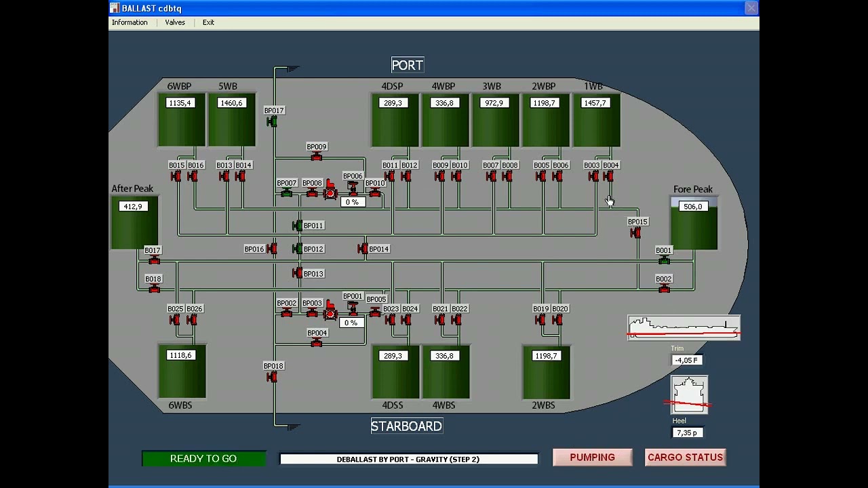Open valve BP009
The width and height of the screenshot is (868, 488).
[316, 157]
